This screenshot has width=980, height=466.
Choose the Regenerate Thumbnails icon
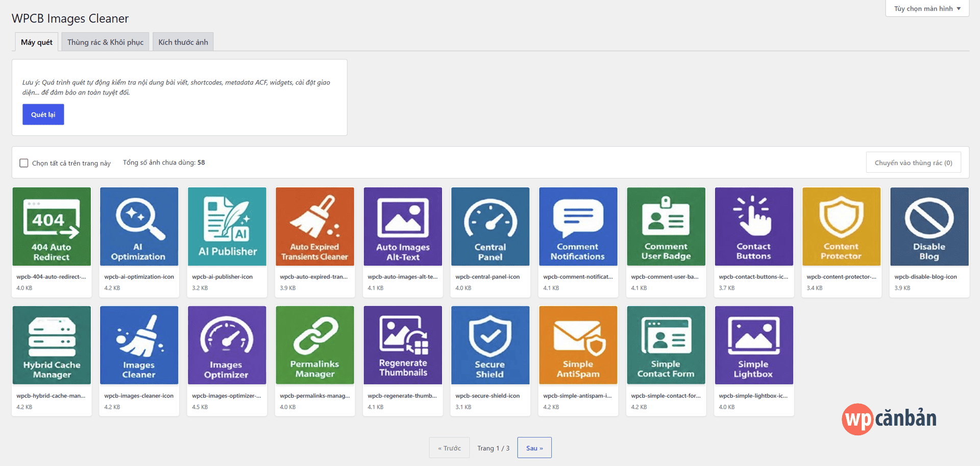tap(403, 345)
